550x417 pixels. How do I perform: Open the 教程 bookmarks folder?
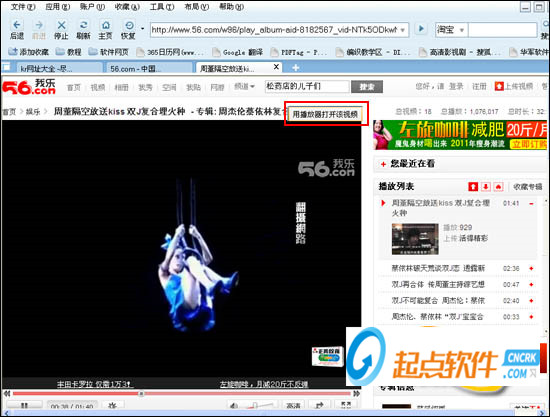click(x=69, y=52)
